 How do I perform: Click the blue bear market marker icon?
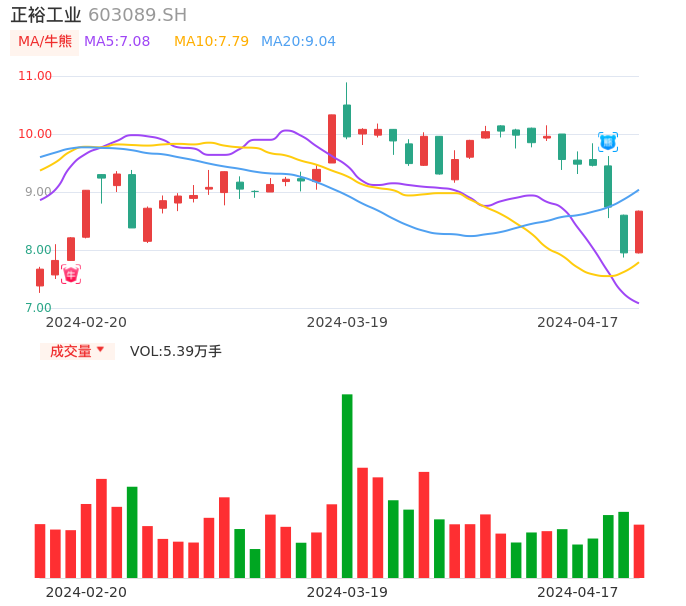coord(608,142)
